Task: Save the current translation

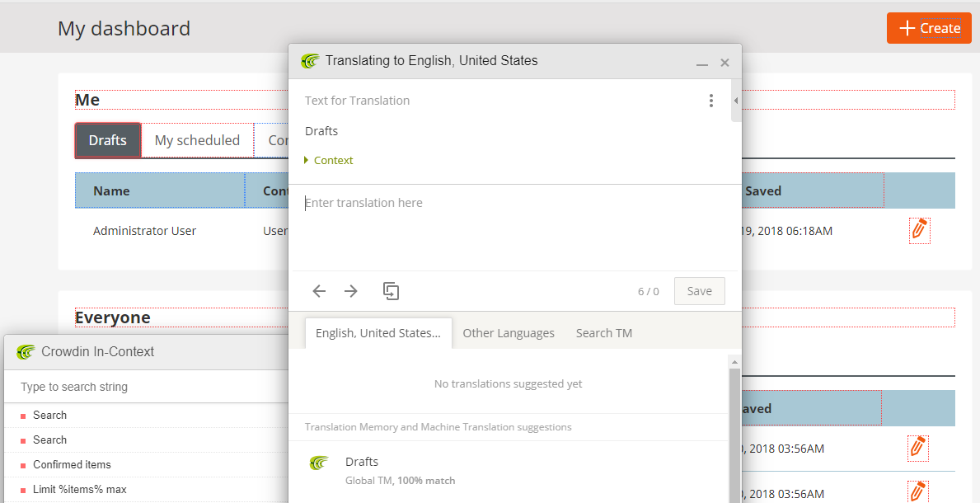Action: pos(699,290)
